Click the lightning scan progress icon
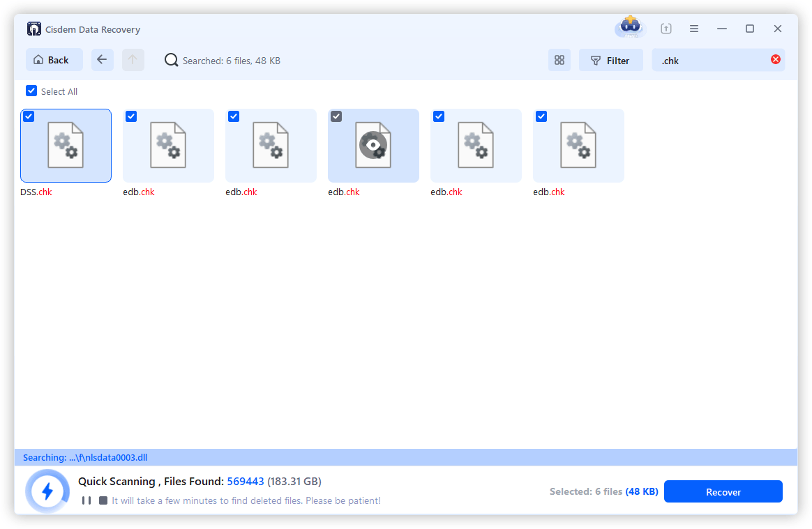 (47, 491)
